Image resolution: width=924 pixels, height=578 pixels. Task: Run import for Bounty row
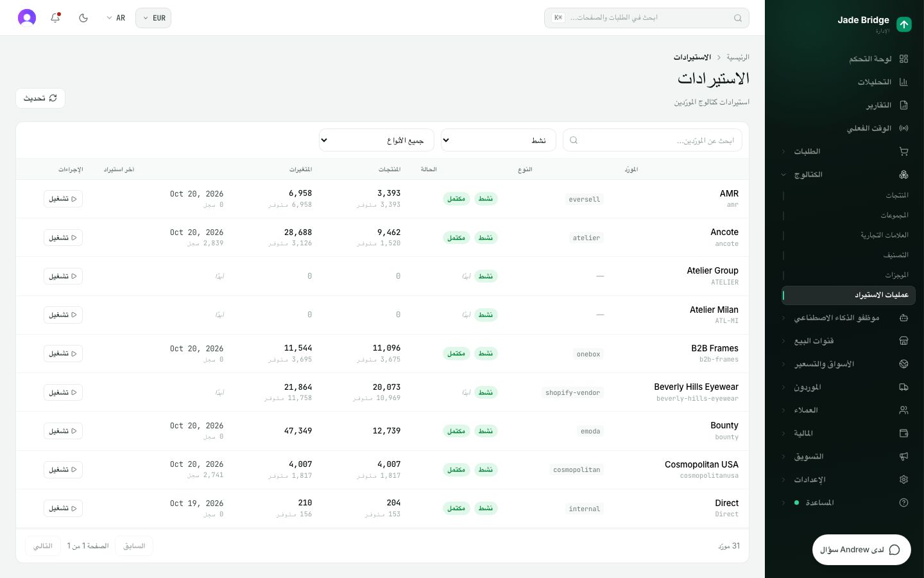pyautogui.click(x=63, y=431)
